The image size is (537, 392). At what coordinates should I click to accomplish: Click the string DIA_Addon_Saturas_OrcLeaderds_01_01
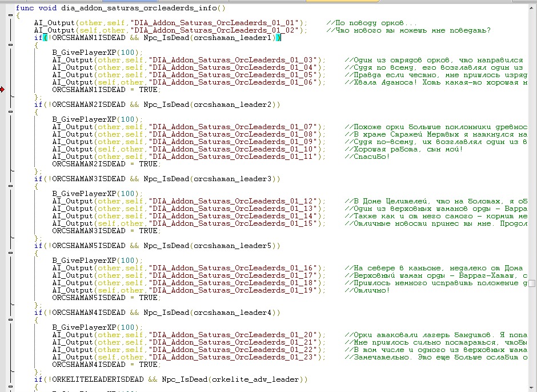214,23
